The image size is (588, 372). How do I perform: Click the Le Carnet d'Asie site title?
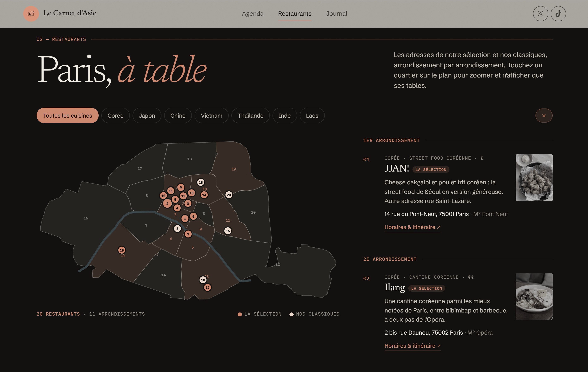coord(70,13)
